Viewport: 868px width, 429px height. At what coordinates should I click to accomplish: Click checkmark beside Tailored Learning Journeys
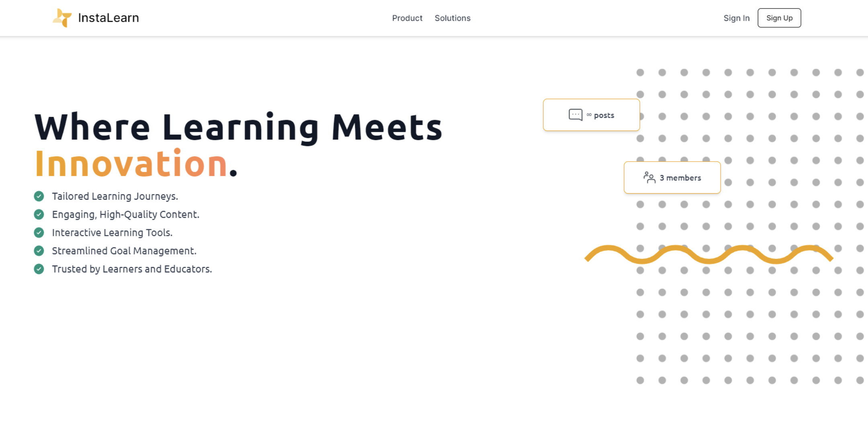click(39, 196)
